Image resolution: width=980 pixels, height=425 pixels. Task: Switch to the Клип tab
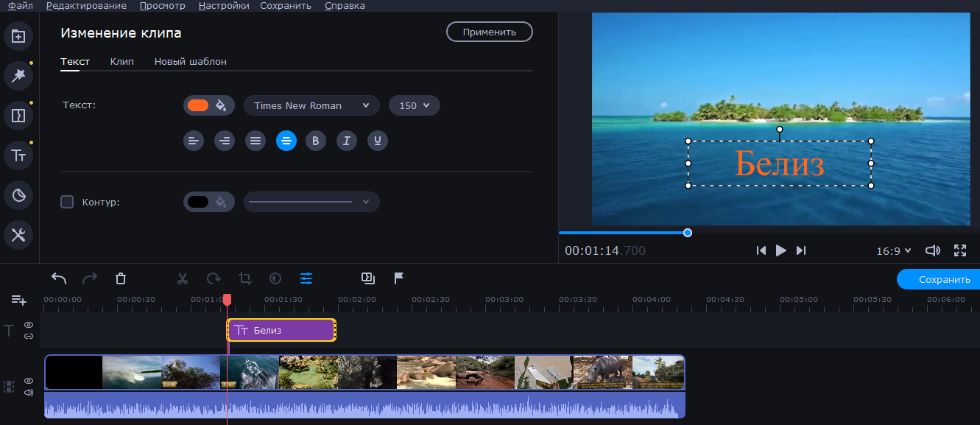click(x=121, y=62)
